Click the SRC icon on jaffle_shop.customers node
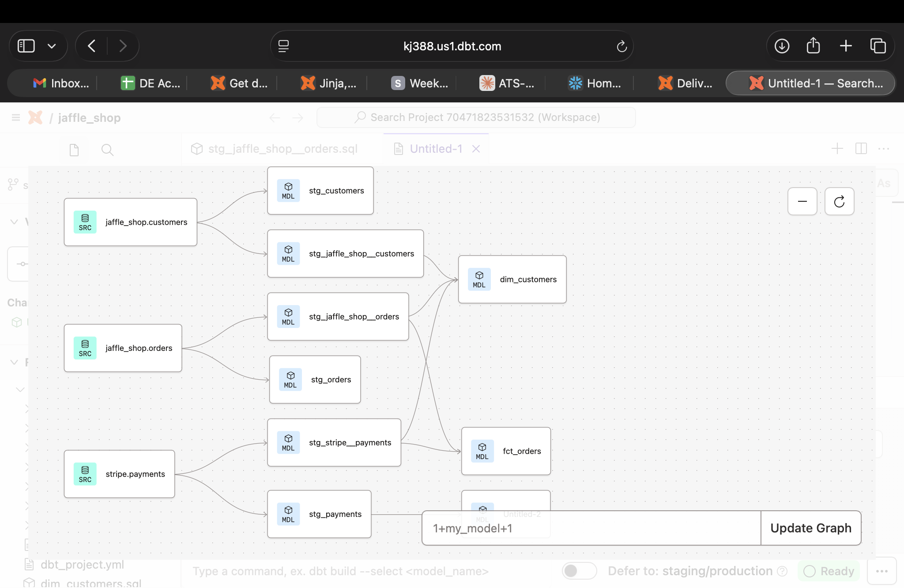This screenshot has width=904, height=588. [85, 222]
